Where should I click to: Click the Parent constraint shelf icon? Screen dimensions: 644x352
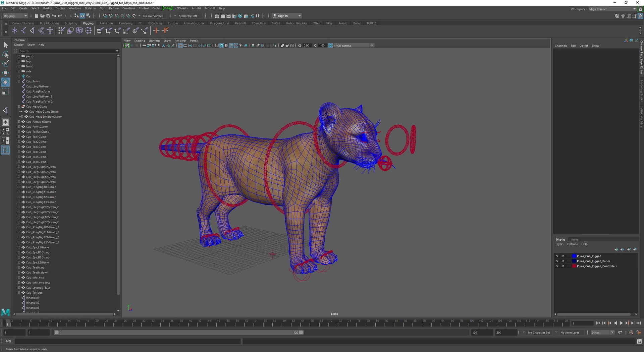point(100,31)
